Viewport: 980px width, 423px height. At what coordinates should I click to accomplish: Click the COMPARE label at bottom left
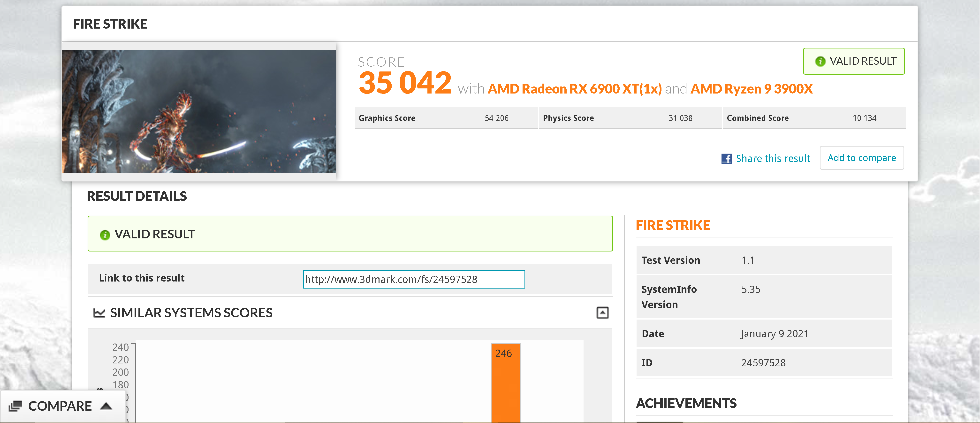(60, 406)
